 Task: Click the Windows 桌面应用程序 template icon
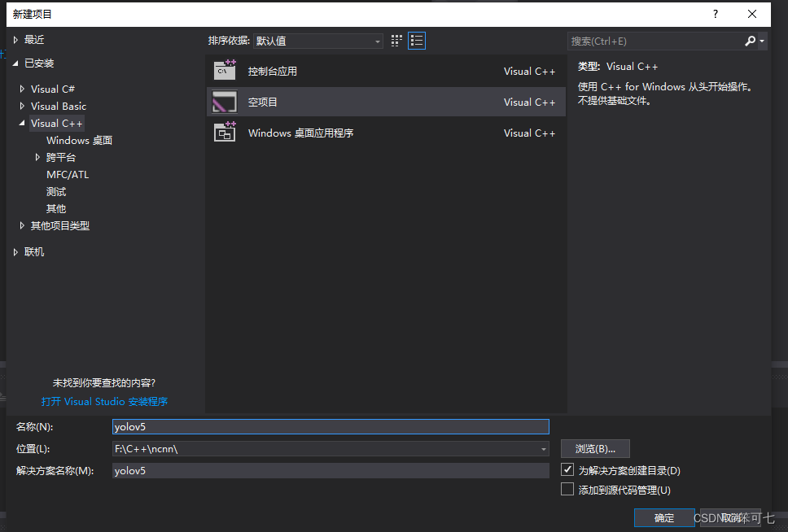click(x=225, y=133)
